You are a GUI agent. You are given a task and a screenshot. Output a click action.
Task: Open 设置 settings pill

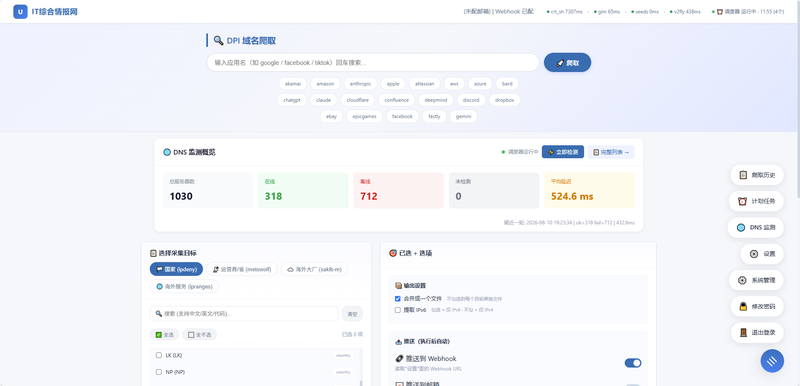pos(762,254)
